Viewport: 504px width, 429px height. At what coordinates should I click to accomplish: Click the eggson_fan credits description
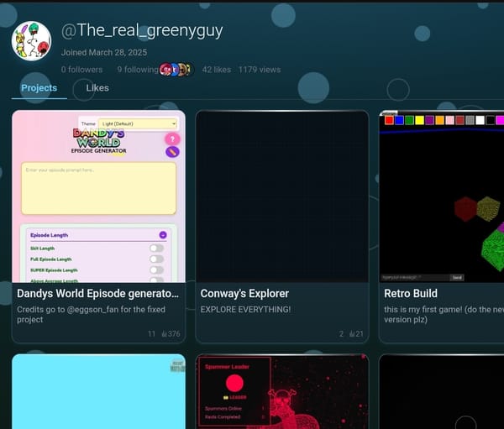(92, 314)
